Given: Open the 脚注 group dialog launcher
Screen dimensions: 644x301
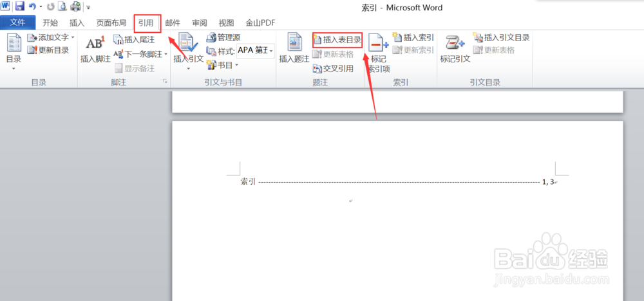Looking at the screenshot, I should point(165,82).
